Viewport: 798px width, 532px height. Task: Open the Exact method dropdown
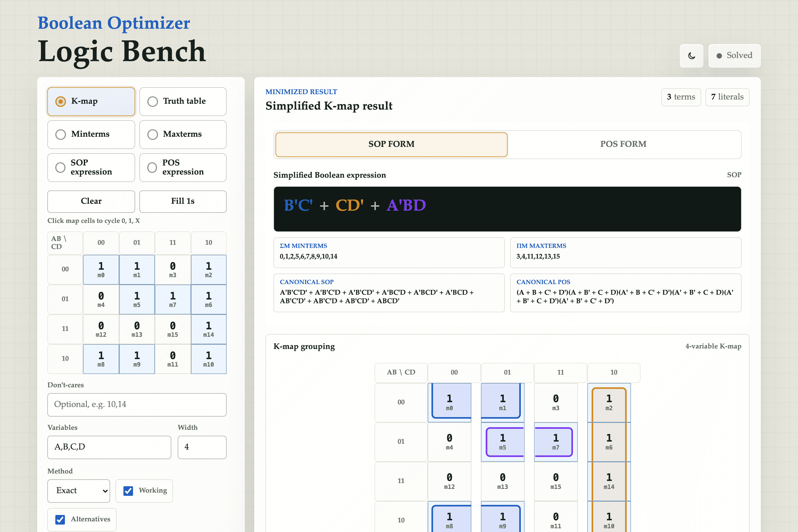79,491
